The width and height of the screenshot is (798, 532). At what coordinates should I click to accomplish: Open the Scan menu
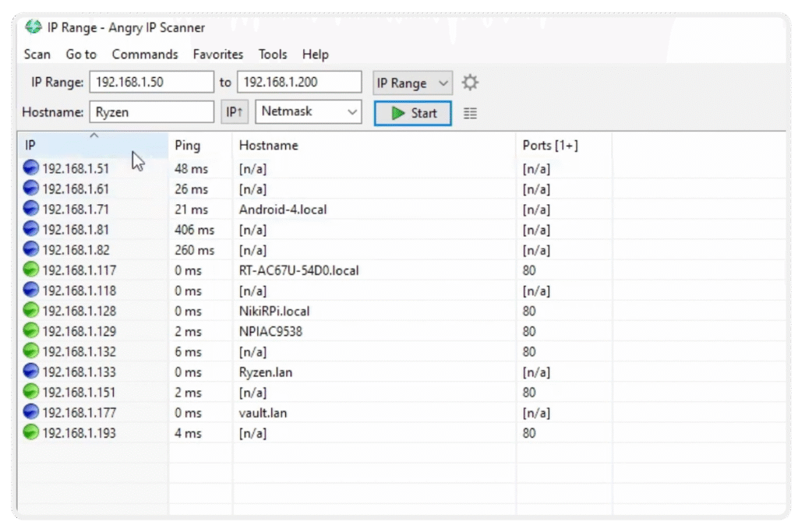(37, 55)
